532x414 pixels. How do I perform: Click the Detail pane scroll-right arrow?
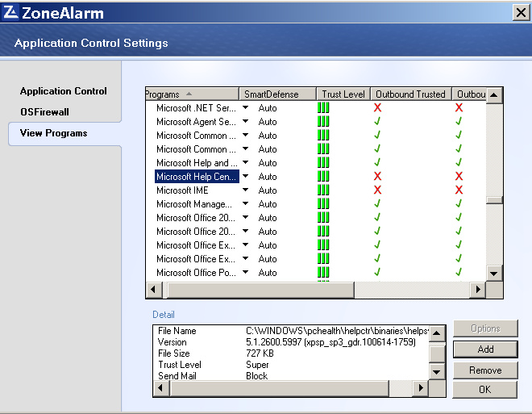click(x=421, y=388)
